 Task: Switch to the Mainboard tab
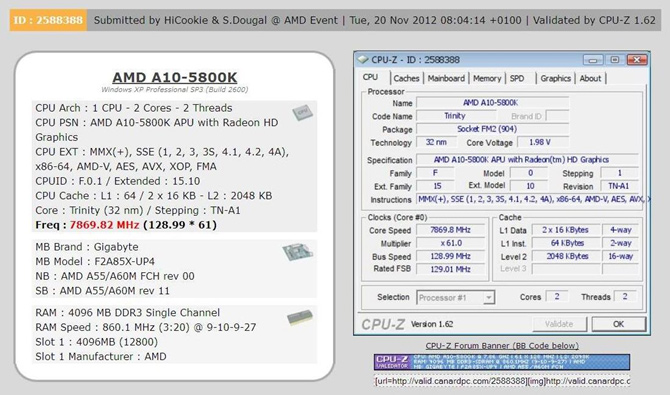pos(446,78)
